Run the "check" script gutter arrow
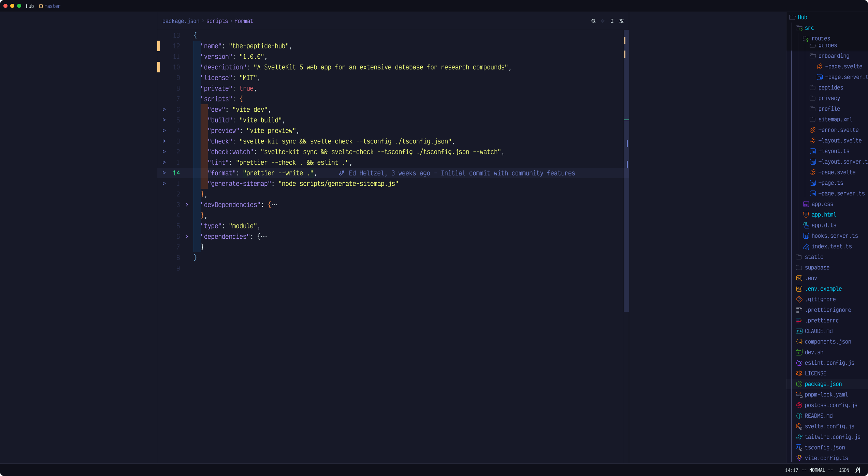Viewport: 868px width, 476px height. [164, 141]
